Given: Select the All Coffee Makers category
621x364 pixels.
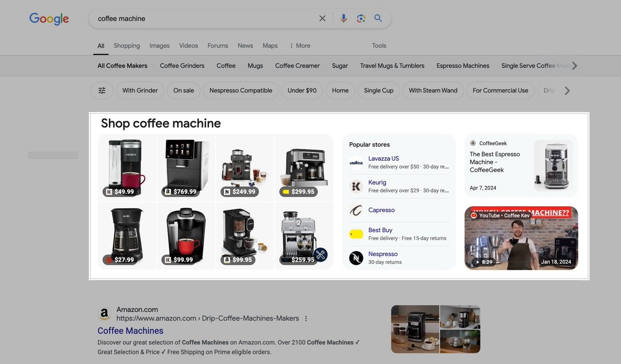Looking at the screenshot, I should (123, 66).
